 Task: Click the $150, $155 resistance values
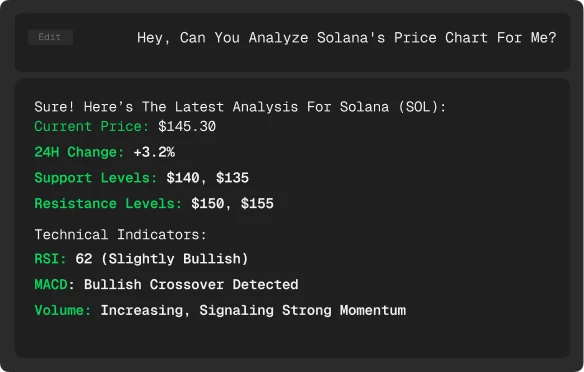232,204
